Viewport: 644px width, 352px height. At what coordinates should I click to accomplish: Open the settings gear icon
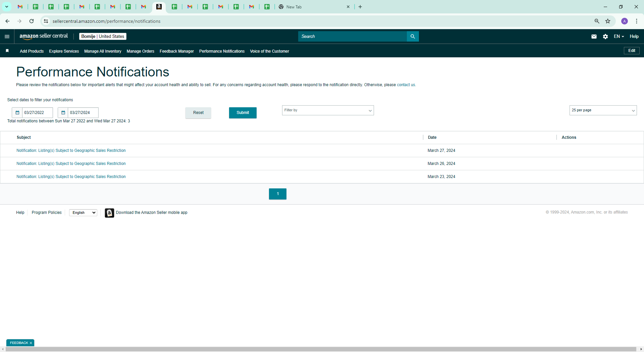[x=605, y=37]
